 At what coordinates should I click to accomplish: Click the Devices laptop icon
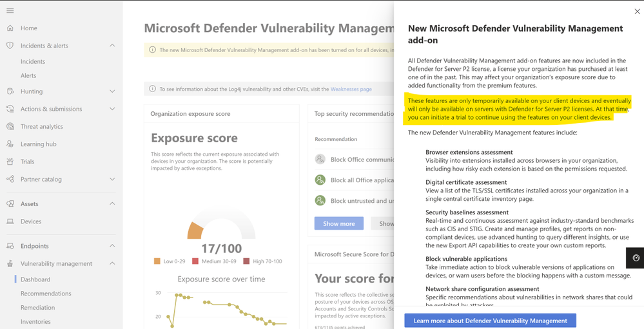click(10, 221)
